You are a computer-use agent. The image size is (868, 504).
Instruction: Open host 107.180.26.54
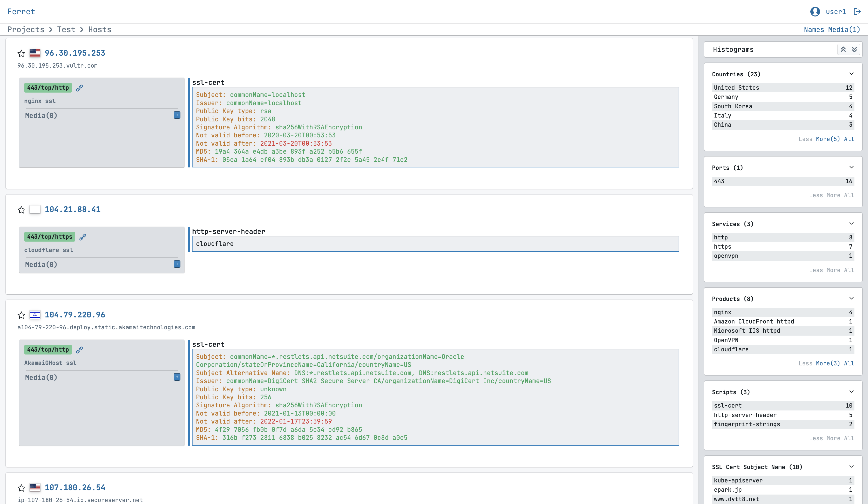pos(75,488)
